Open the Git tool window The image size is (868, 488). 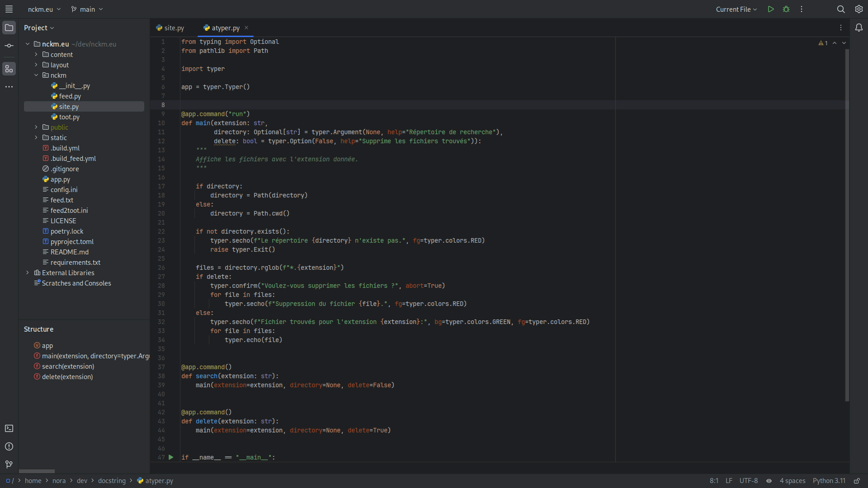tap(8, 465)
